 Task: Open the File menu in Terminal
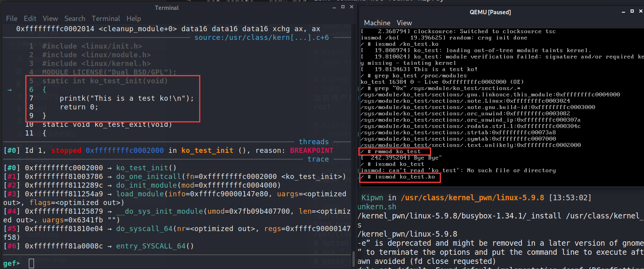point(11,19)
